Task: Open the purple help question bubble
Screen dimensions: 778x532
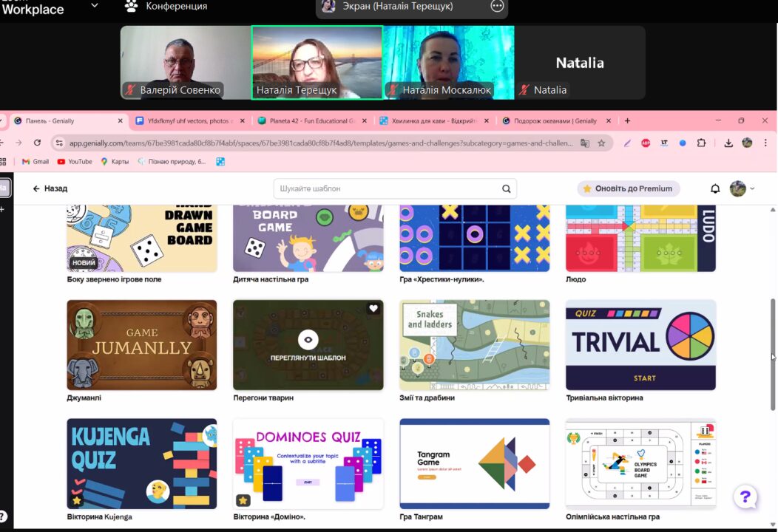Action: (745, 497)
